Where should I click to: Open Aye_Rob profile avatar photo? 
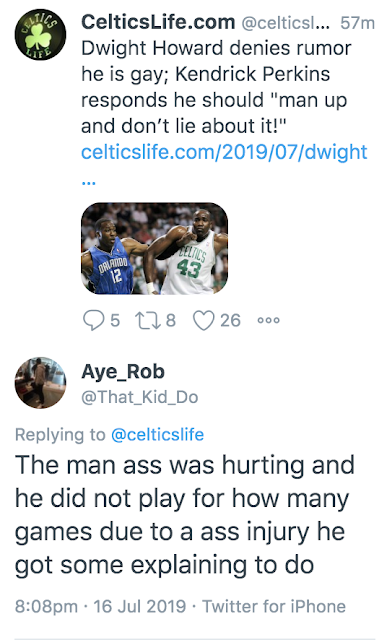point(40,383)
